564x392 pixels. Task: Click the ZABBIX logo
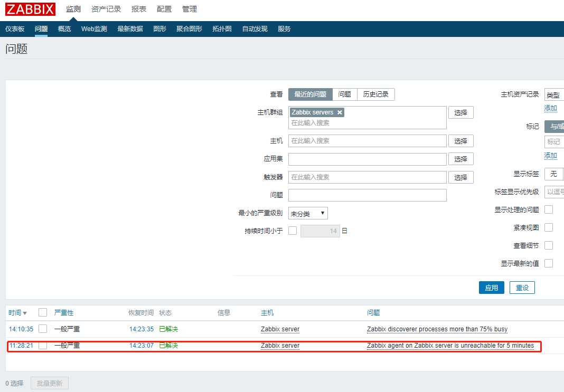click(30, 9)
